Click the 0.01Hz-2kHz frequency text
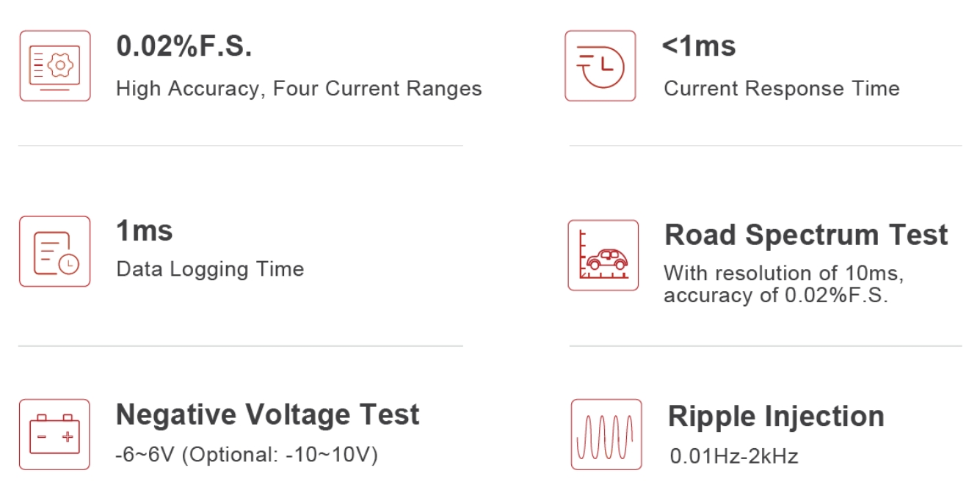This screenshot has width=980, height=487. click(734, 456)
